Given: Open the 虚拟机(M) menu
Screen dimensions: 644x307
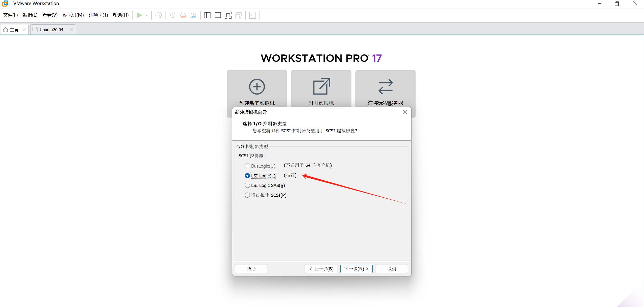Looking at the screenshot, I should click(73, 15).
